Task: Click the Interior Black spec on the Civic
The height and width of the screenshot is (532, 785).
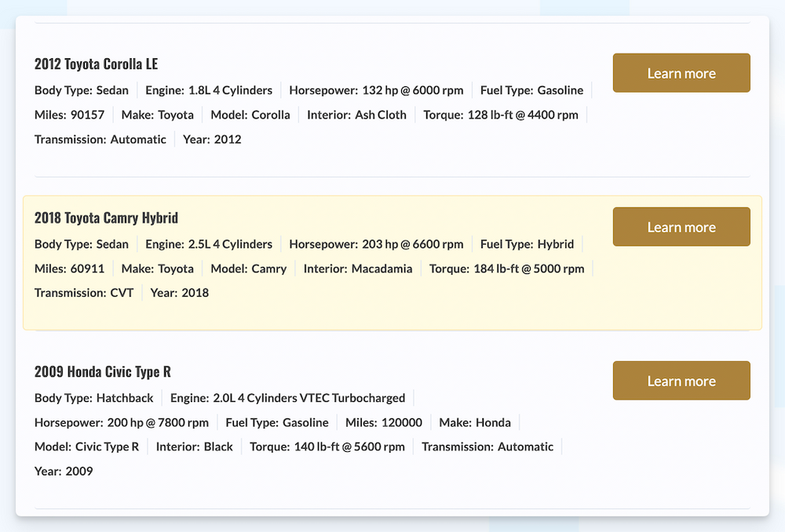Action: pos(194,446)
